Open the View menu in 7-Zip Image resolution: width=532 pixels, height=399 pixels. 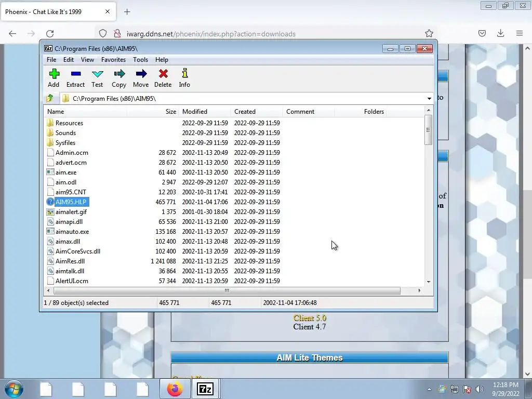[x=87, y=60]
